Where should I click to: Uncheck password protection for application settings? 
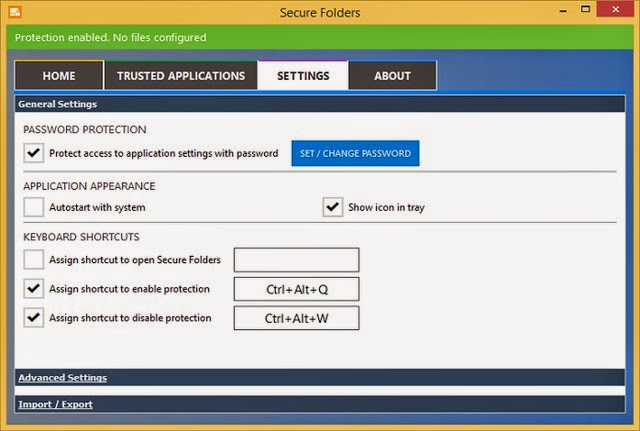click(x=33, y=153)
